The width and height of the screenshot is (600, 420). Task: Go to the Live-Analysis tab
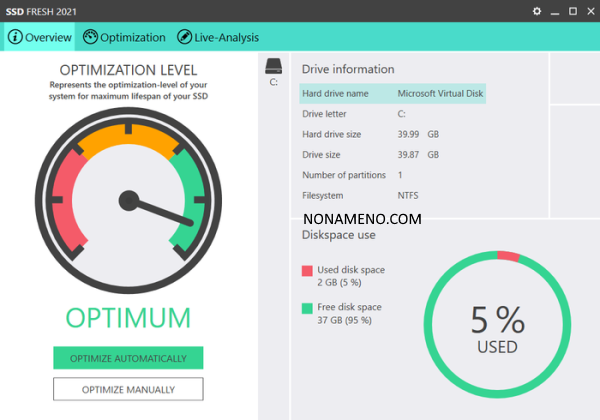click(218, 37)
